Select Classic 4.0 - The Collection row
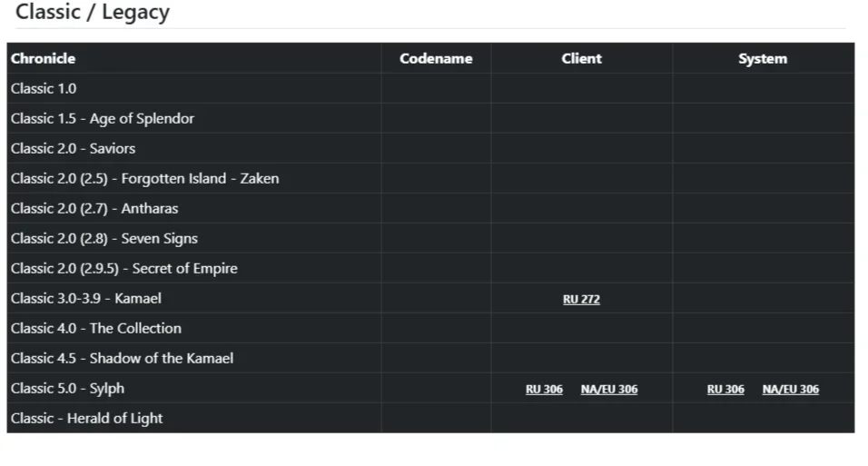 pyautogui.click(x=430, y=328)
